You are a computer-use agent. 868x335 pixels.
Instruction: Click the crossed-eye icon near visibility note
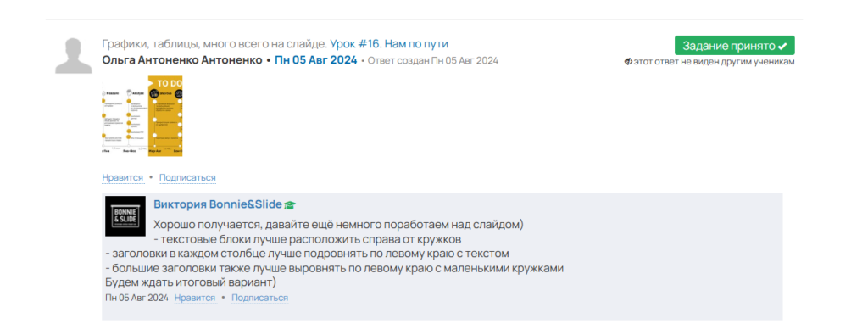point(628,61)
